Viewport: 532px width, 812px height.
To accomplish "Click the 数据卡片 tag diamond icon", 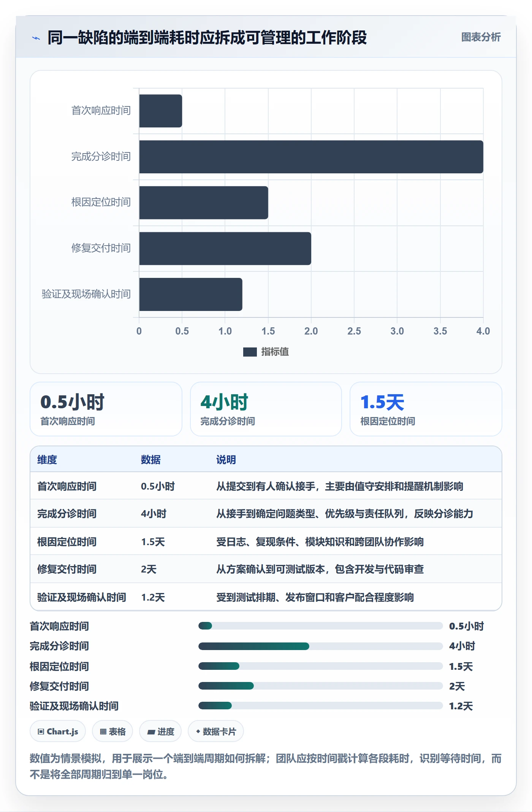I will pyautogui.click(x=198, y=731).
